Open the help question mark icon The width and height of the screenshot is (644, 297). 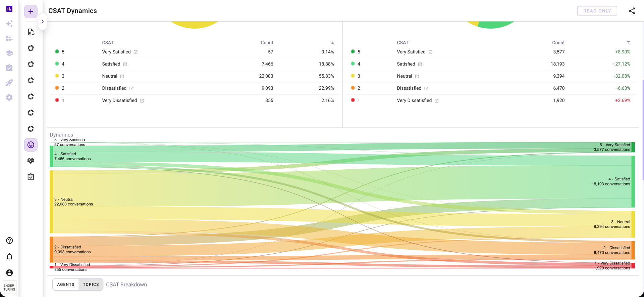[x=9, y=241]
